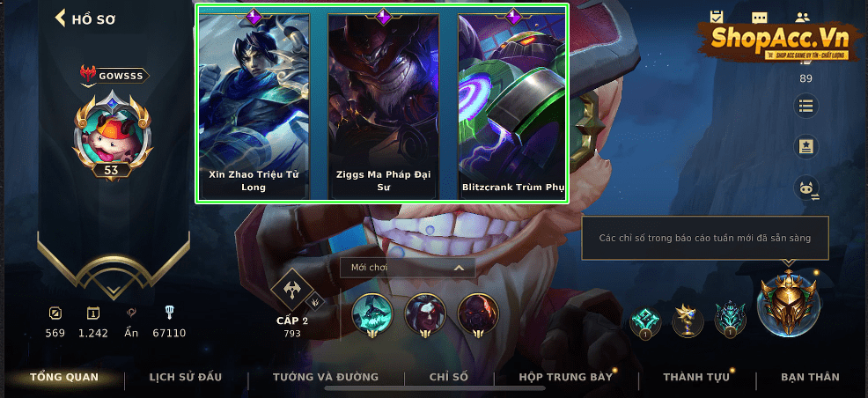Image resolution: width=868 pixels, height=398 pixels.
Task: Click the poro swap icon on right
Action: tap(806, 188)
